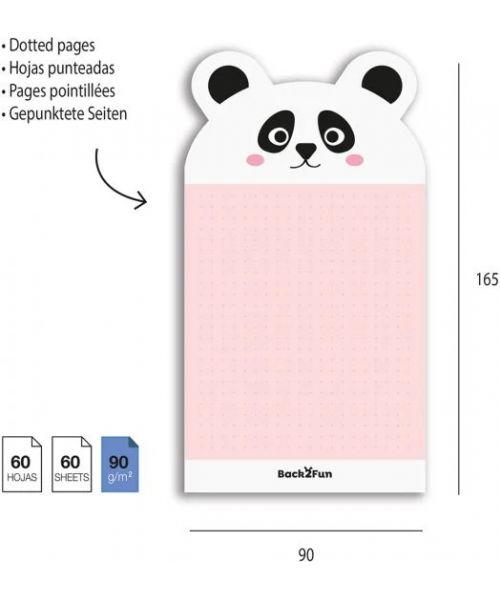Click the 90 width dimension label

pos(306,555)
